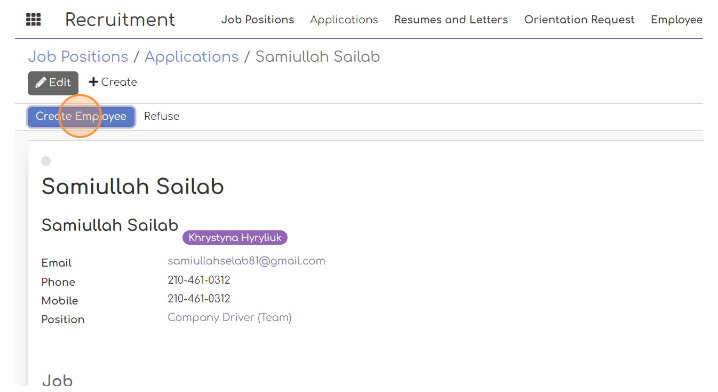The image size is (718, 392).
Task: Click the applicant's phone number value
Action: click(x=199, y=280)
